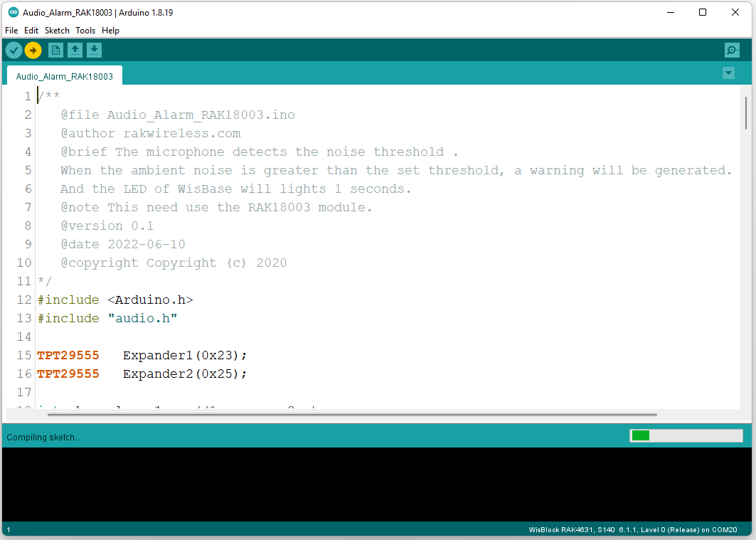Image resolution: width=756 pixels, height=540 pixels.
Task: Open the Edit menu
Action: 31,31
